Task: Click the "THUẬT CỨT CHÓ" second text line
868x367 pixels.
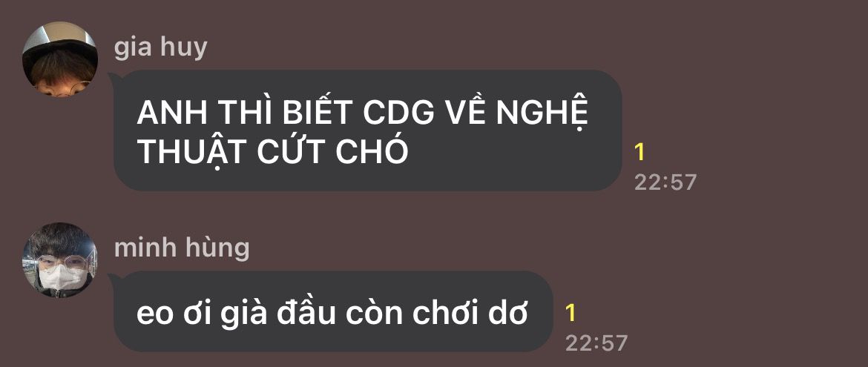Action: tap(272, 151)
